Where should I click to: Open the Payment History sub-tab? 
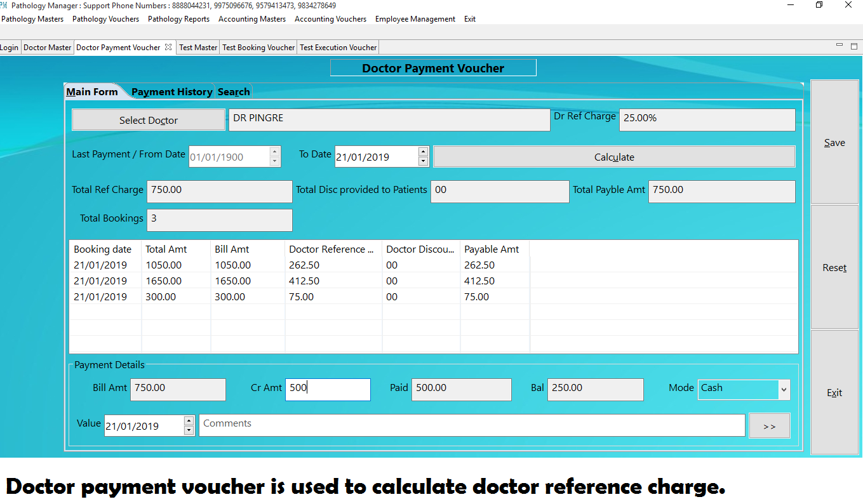171,91
